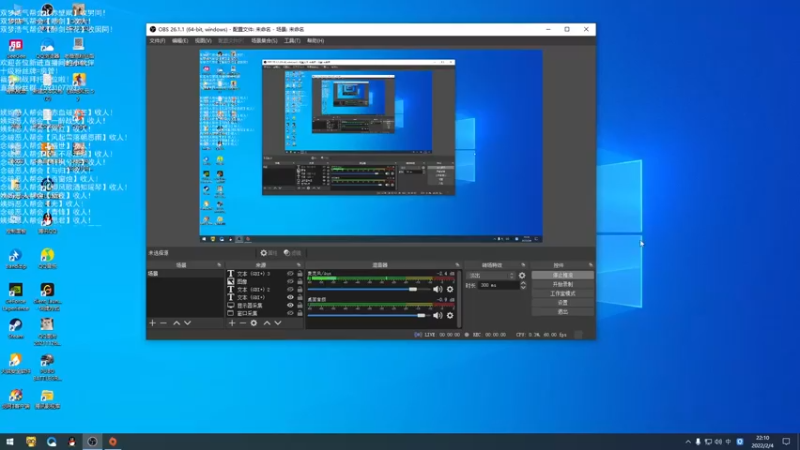Open the scene transition type dropdown
Image resolution: width=800 pixels, height=450 pixels.
point(491,276)
